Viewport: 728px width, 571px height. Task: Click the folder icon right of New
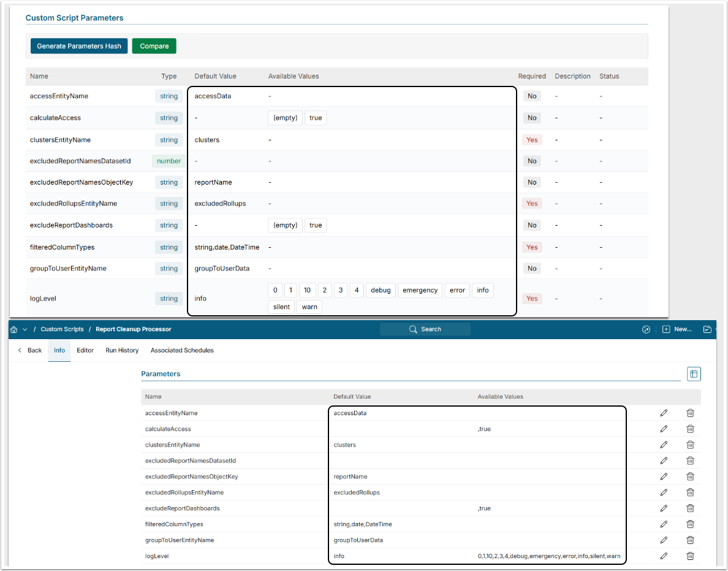(707, 329)
